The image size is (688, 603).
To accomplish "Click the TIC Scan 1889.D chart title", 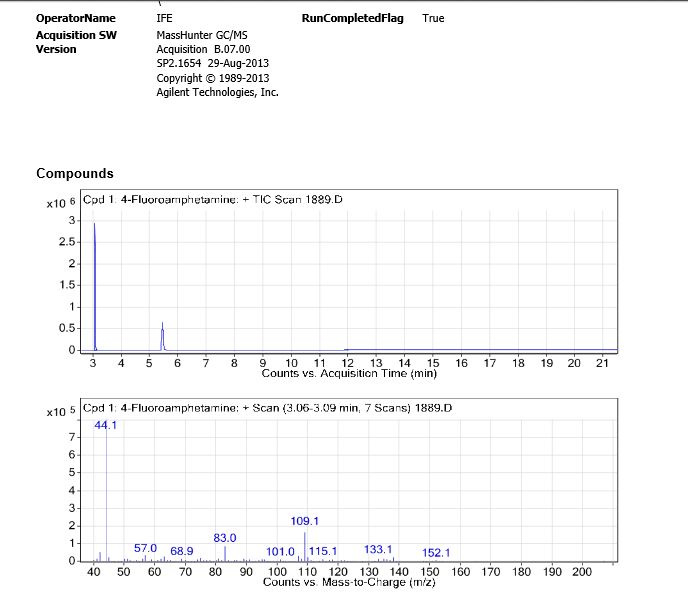I will (213, 200).
